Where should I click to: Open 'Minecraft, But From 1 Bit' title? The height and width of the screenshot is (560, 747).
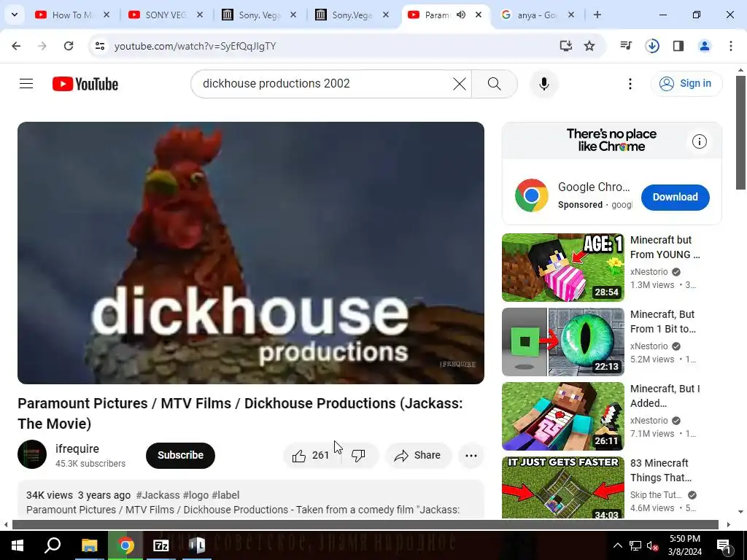coord(662,322)
